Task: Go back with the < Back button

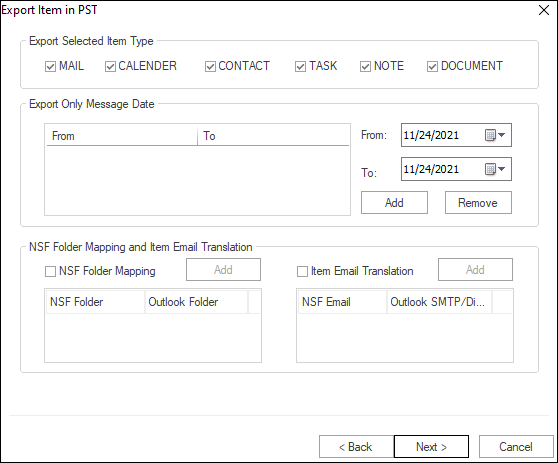Action: click(356, 446)
